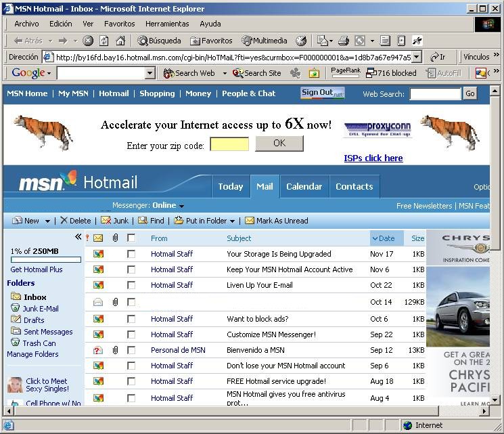Tick checkbox for 'Your Storage Is Being Upgraded'
Screen dimensions: 504x434
(131, 254)
